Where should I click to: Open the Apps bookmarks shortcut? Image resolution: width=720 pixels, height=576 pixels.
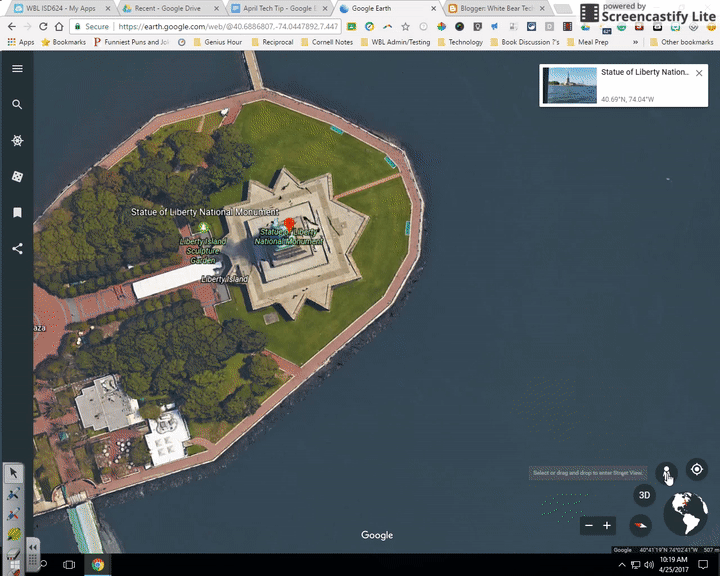21,42
